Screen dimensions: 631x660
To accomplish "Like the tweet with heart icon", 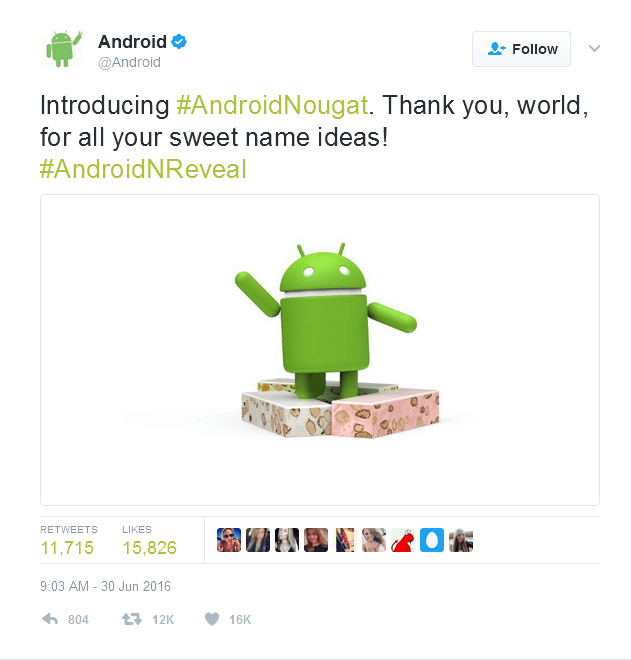I will click(x=212, y=619).
